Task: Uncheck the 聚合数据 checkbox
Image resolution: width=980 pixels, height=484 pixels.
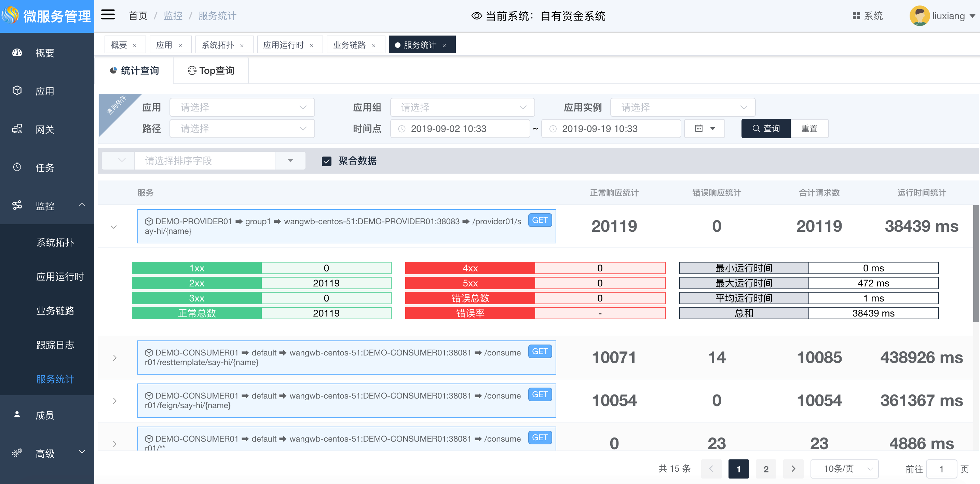Action: pyautogui.click(x=326, y=161)
